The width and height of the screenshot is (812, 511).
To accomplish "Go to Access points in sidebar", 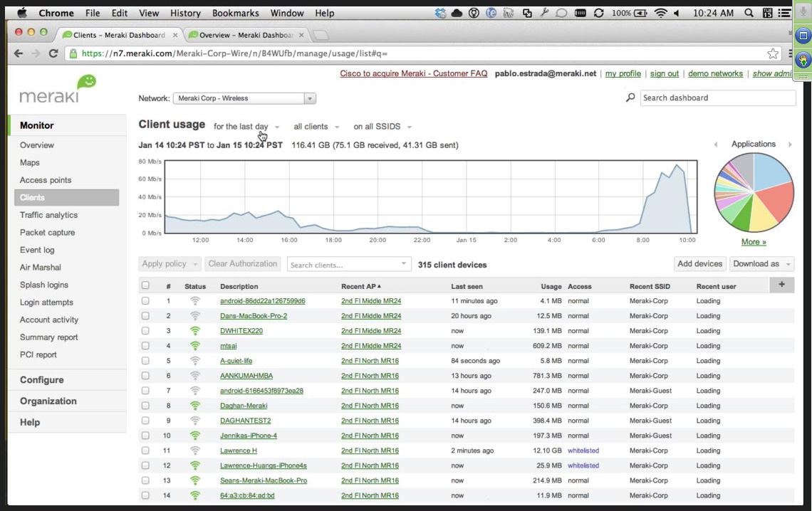I will (x=46, y=180).
